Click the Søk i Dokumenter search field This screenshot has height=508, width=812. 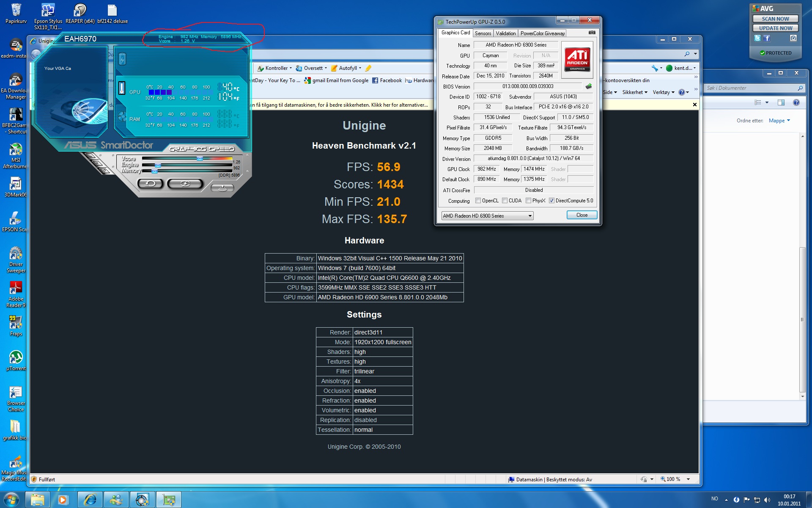tap(754, 88)
